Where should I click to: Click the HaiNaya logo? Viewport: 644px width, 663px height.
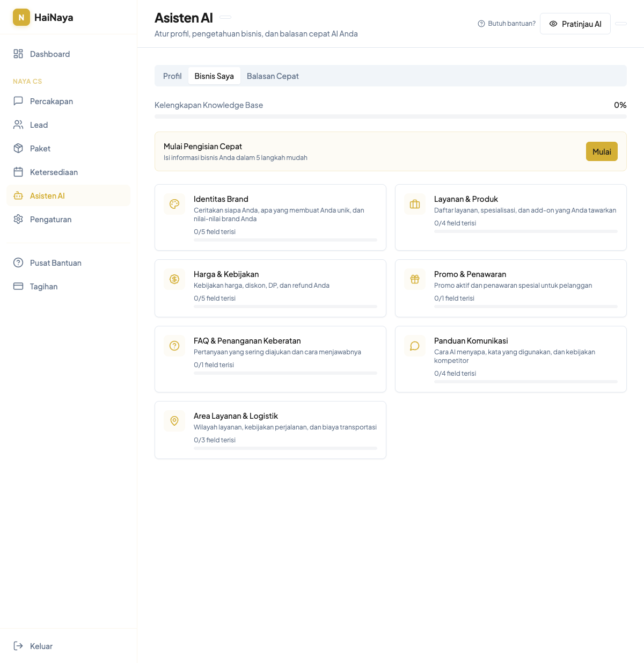click(43, 17)
